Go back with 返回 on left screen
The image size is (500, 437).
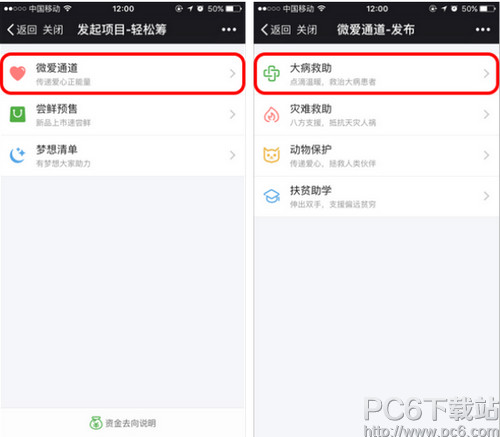[22, 30]
